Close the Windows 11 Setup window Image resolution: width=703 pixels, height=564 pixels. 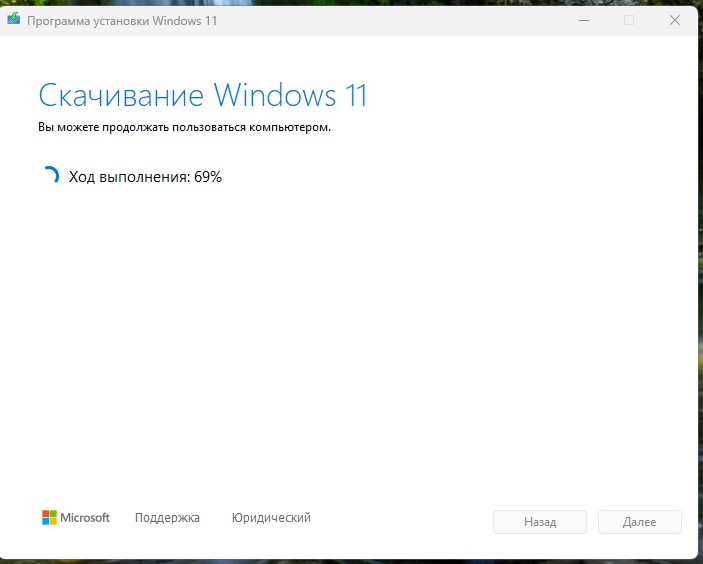[x=675, y=20]
